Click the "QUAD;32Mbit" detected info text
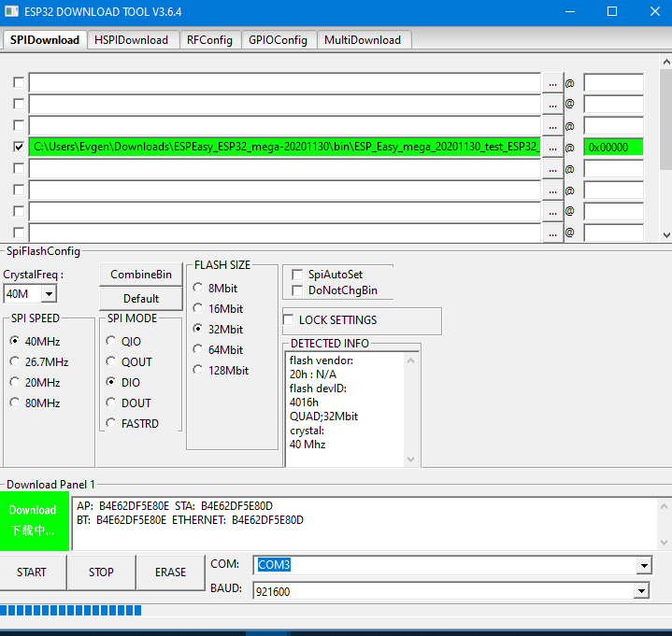Screen dimensions: 672x636 click(323, 417)
